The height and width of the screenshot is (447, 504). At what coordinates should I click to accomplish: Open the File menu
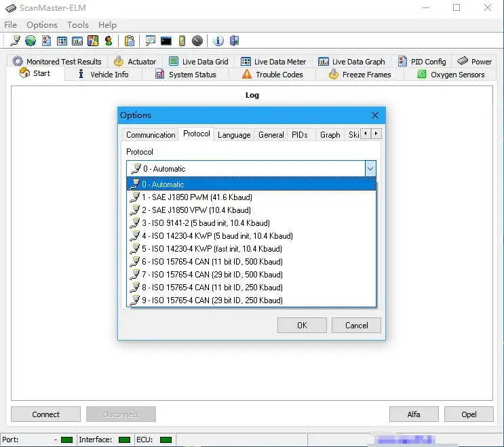[x=10, y=24]
